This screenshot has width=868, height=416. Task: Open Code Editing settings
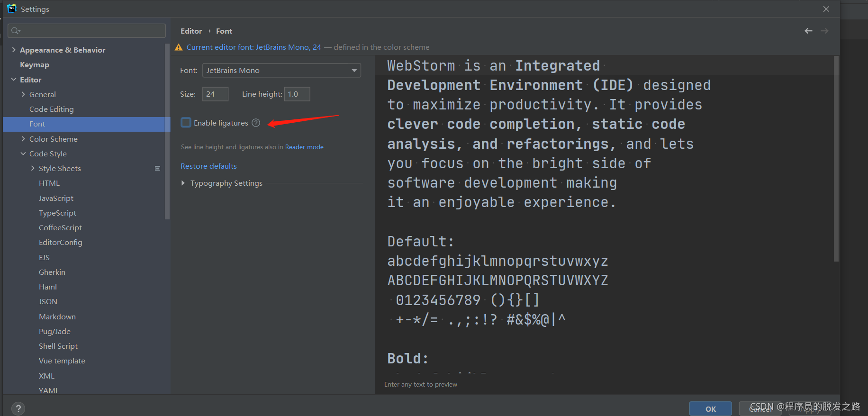(52, 109)
